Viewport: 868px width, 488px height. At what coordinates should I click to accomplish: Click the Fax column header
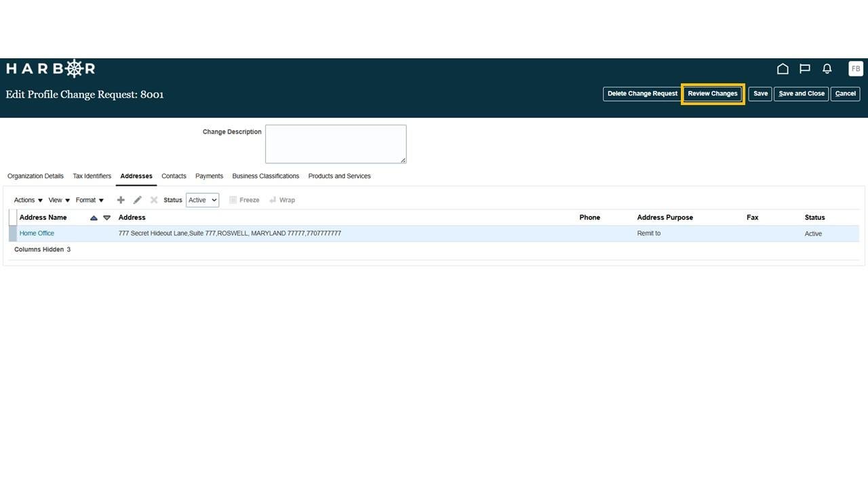pos(752,218)
